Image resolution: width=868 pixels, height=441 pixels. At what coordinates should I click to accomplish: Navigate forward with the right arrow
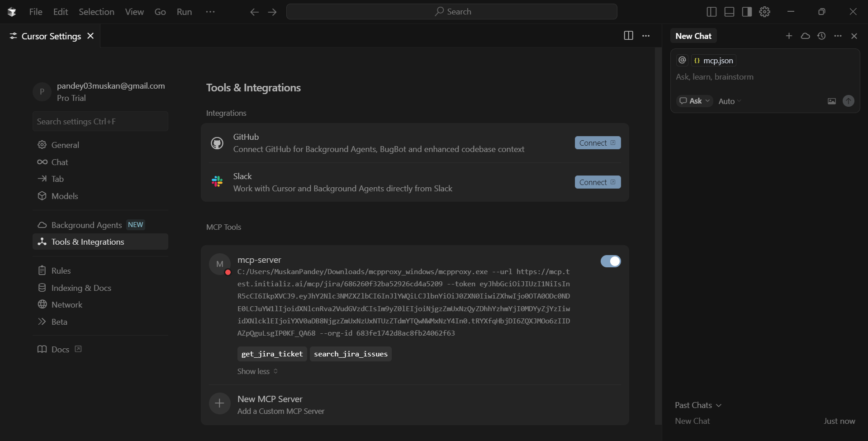tap(272, 12)
